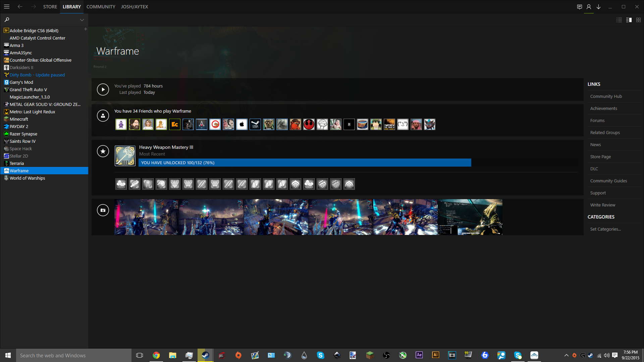This screenshot has height=362, width=644.
Task: Select Saints Row IV in library
Action: (44, 141)
